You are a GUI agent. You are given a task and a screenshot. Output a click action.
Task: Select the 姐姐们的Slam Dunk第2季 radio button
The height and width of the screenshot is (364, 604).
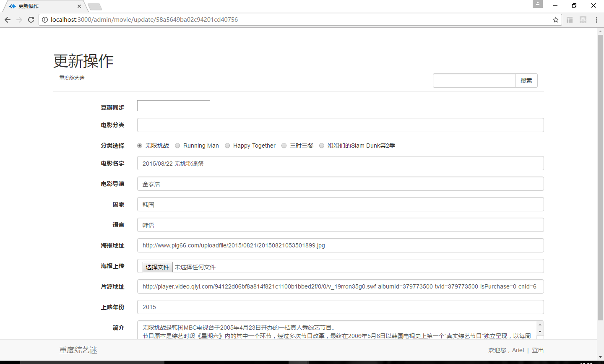(322, 146)
